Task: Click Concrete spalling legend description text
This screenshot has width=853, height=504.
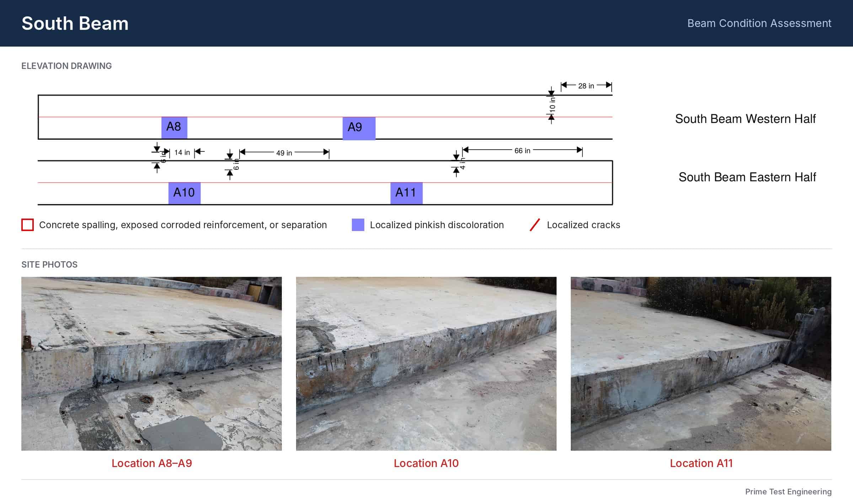Action: pos(183,225)
